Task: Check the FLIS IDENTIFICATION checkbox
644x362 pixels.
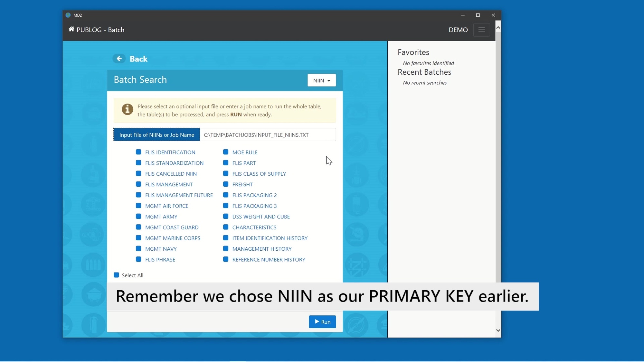Action: pyautogui.click(x=138, y=152)
